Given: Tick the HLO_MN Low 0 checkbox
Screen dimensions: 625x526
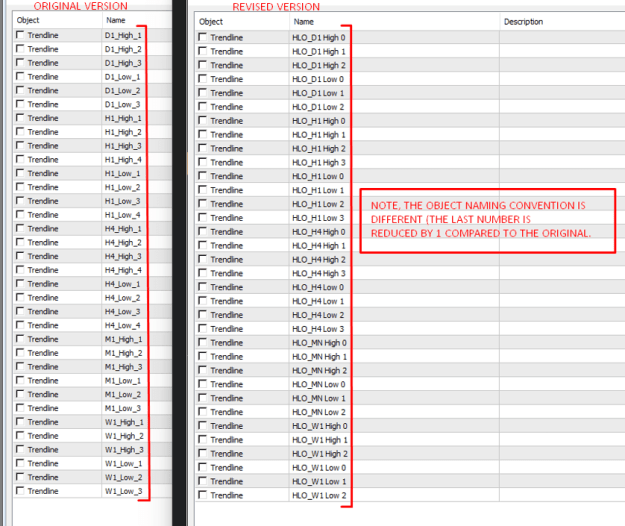Looking at the screenshot, I should (x=202, y=384).
